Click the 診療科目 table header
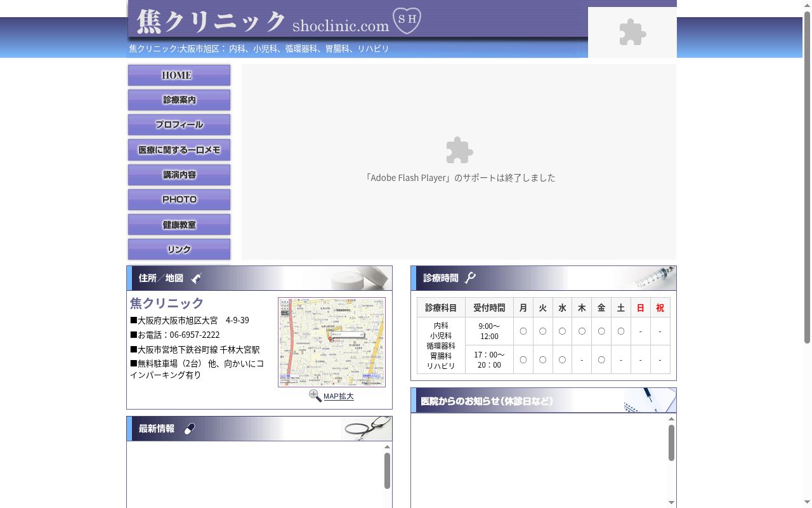812x508 pixels. (441, 308)
